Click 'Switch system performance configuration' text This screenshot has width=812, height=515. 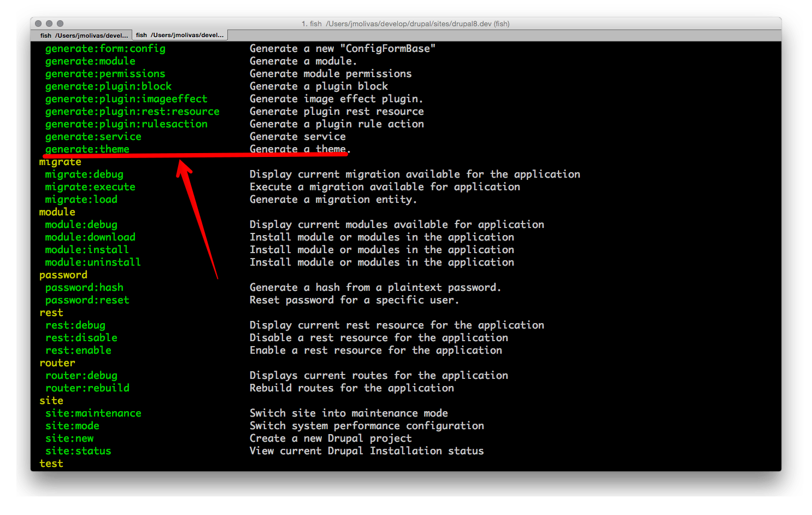coord(367,426)
